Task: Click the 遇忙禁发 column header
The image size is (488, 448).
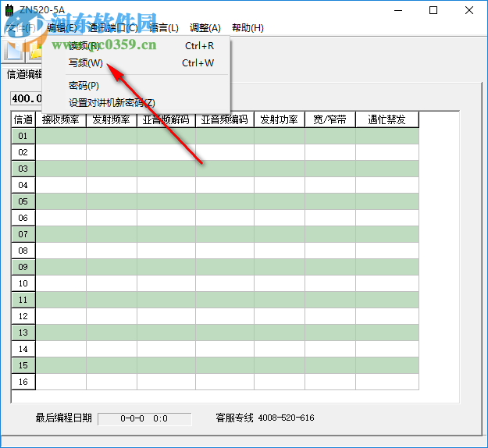Action: pos(386,119)
